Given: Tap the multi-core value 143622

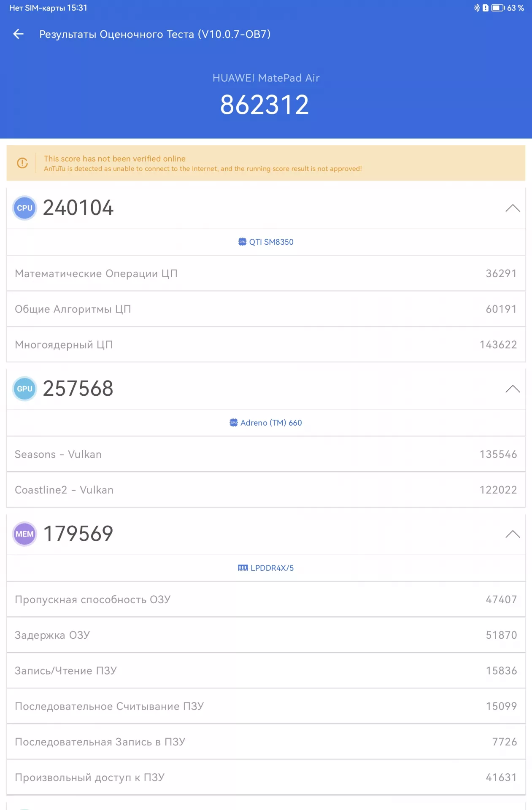Looking at the screenshot, I should pyautogui.click(x=498, y=345).
